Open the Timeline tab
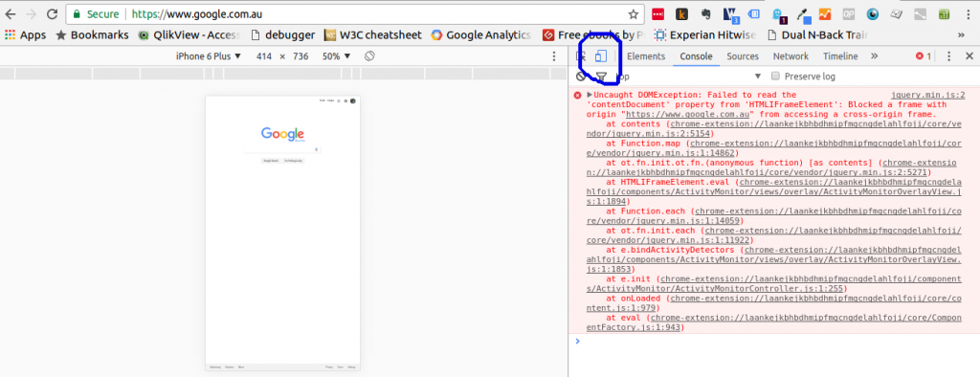The width and height of the screenshot is (980, 377). [x=840, y=56]
